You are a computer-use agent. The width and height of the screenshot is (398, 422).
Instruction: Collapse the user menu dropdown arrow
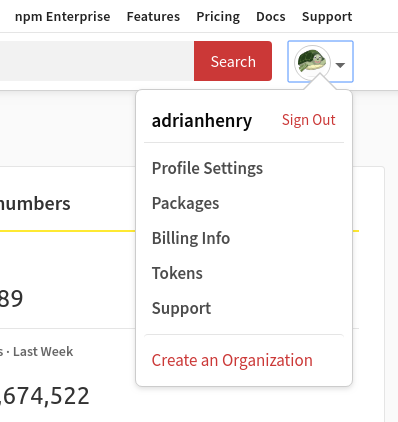[340, 65]
